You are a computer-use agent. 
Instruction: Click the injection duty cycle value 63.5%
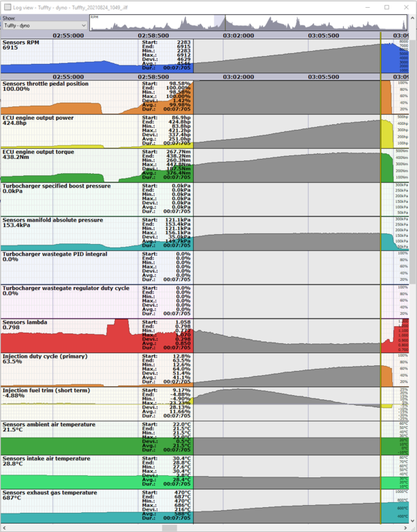tap(12, 362)
